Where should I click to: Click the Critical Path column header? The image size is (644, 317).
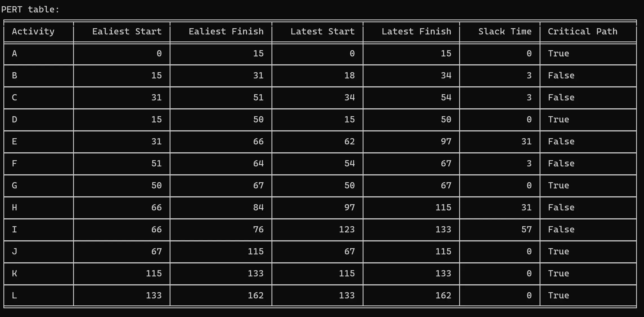[582, 32]
